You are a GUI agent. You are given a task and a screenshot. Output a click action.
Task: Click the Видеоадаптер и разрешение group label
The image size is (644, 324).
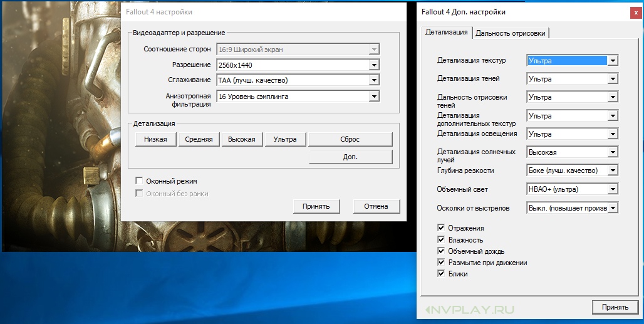click(179, 33)
